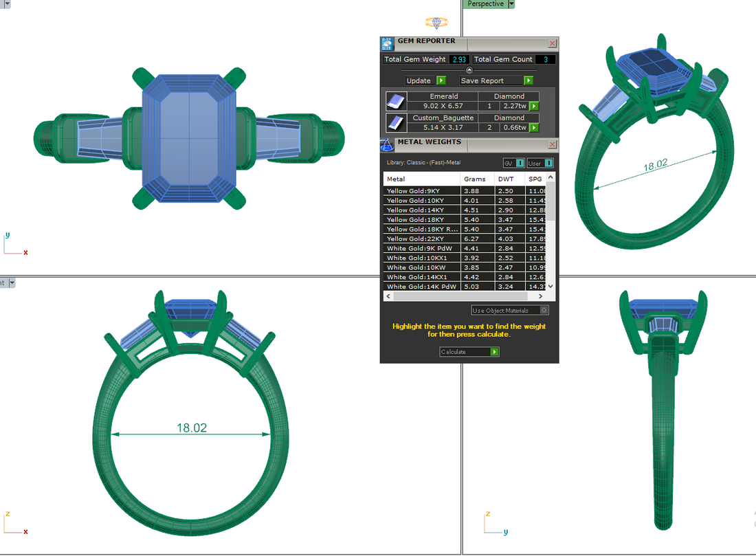The width and height of the screenshot is (756, 556).
Task: Click the Grams column header
Action: tap(475, 179)
